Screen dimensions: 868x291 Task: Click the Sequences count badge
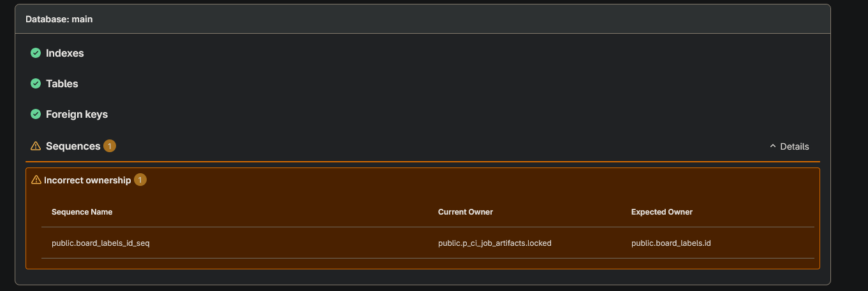click(109, 146)
